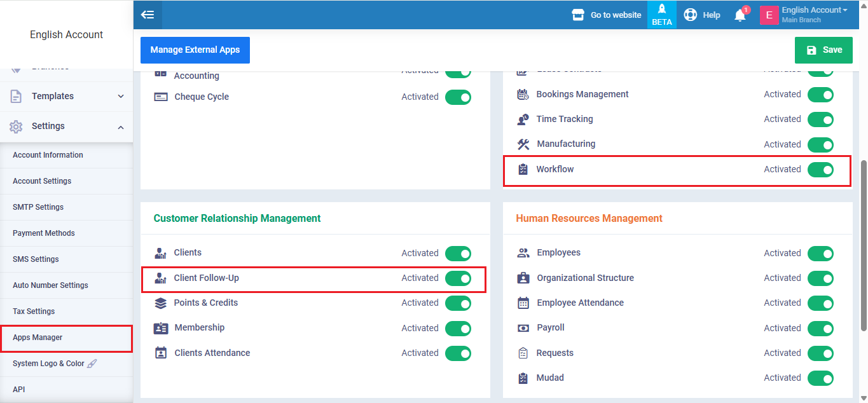The height and width of the screenshot is (403, 868).
Task: Switch off the Mudad toggle
Action: [x=820, y=378]
